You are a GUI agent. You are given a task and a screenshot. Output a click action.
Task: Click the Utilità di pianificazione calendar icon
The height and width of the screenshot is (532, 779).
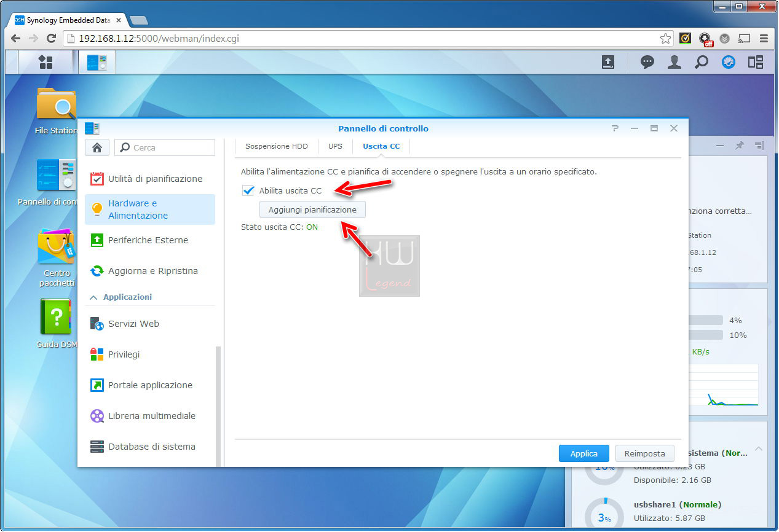click(x=97, y=179)
